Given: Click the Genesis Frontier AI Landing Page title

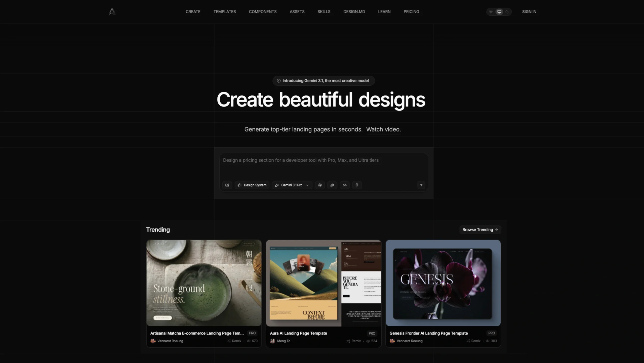Looking at the screenshot, I should [429, 333].
